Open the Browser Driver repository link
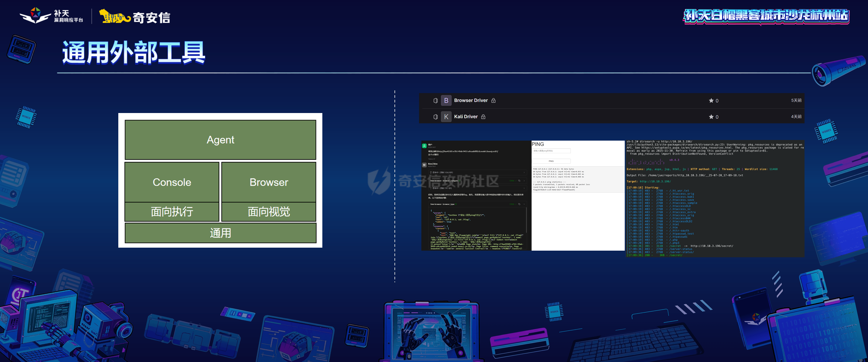Viewport: 868px width, 362px height. pos(471,100)
